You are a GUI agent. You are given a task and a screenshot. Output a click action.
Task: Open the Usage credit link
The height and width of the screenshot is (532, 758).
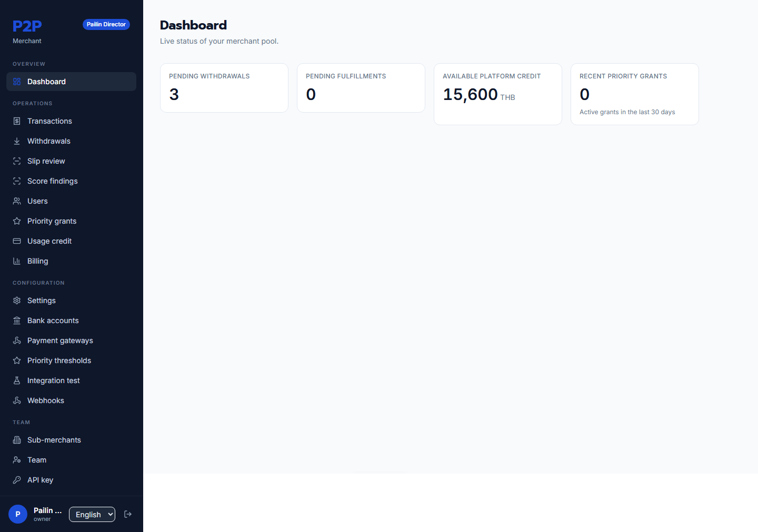click(71, 241)
